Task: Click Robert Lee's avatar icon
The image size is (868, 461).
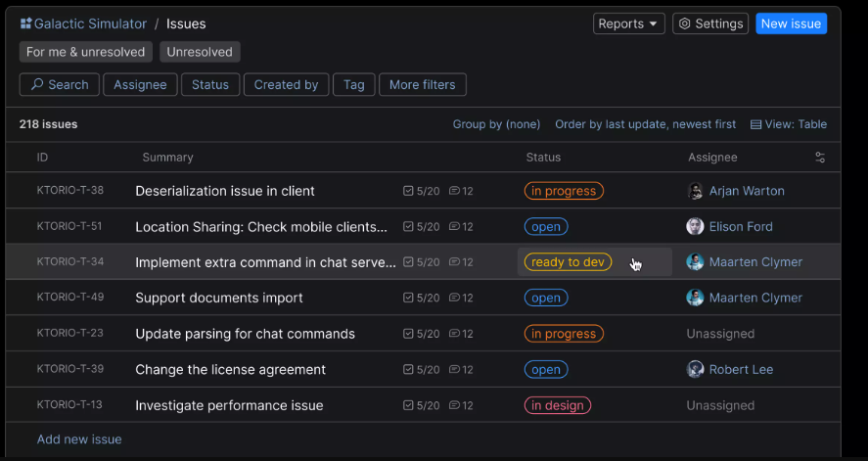Action: [x=696, y=369]
